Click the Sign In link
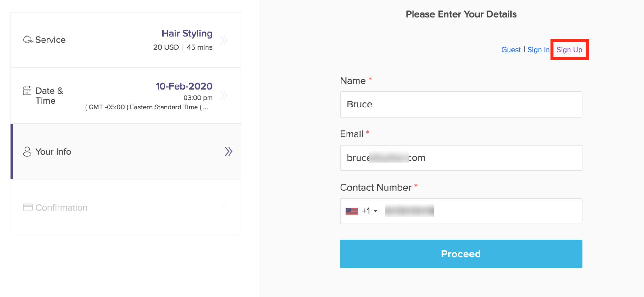 coord(538,50)
